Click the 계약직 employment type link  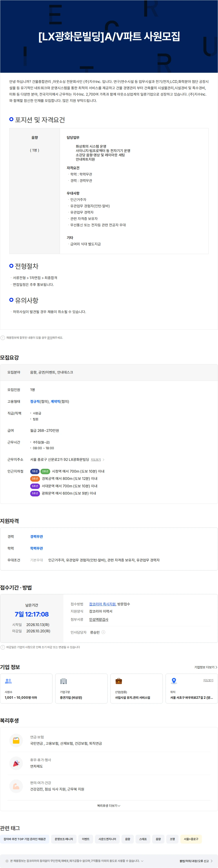point(55,401)
